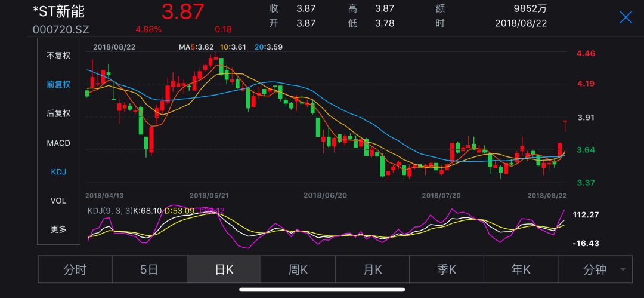Viewport: 644px width, 298px height.
Task: Select 后复权 price adjustment option
Action: point(58,113)
